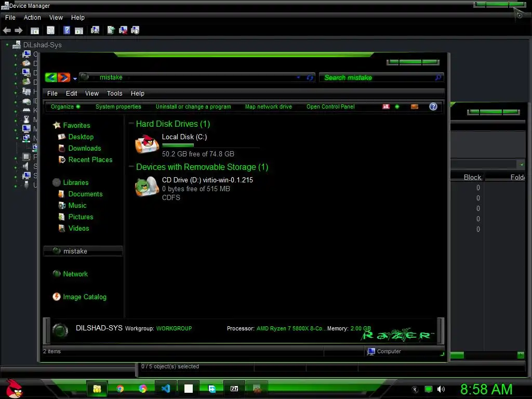Open the View menu in Device Manager

pos(56,17)
